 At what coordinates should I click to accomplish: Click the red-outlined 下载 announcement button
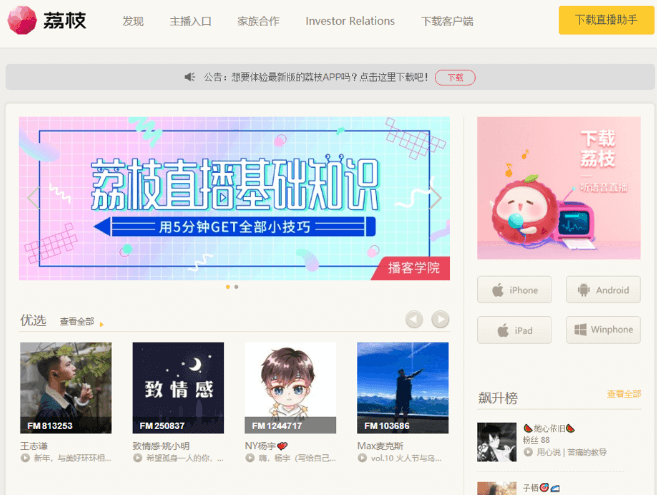pos(455,78)
